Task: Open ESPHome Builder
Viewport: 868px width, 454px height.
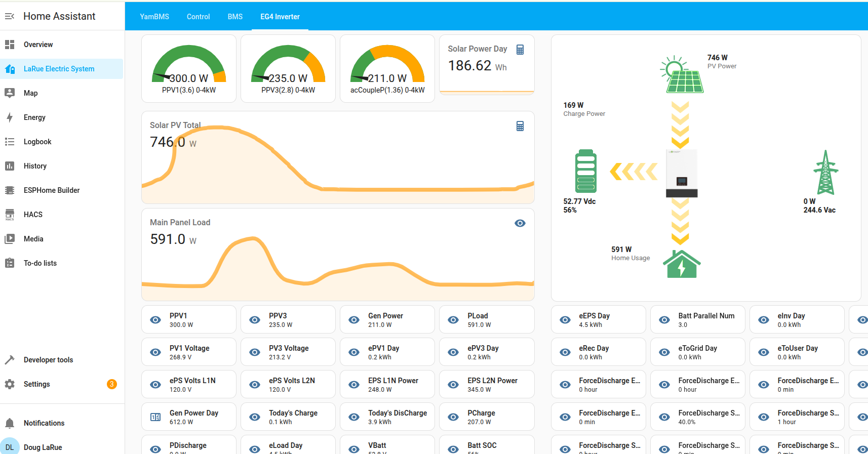Action: pyautogui.click(x=62, y=190)
